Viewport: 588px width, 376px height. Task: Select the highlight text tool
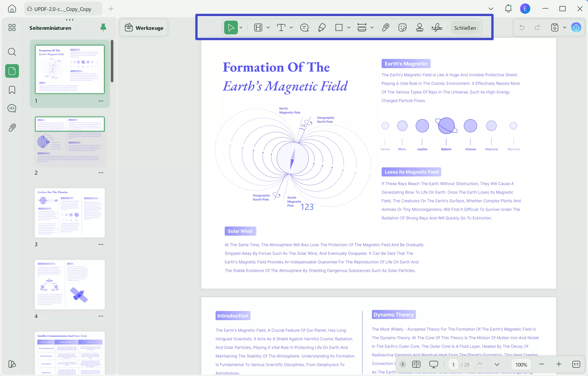click(258, 28)
